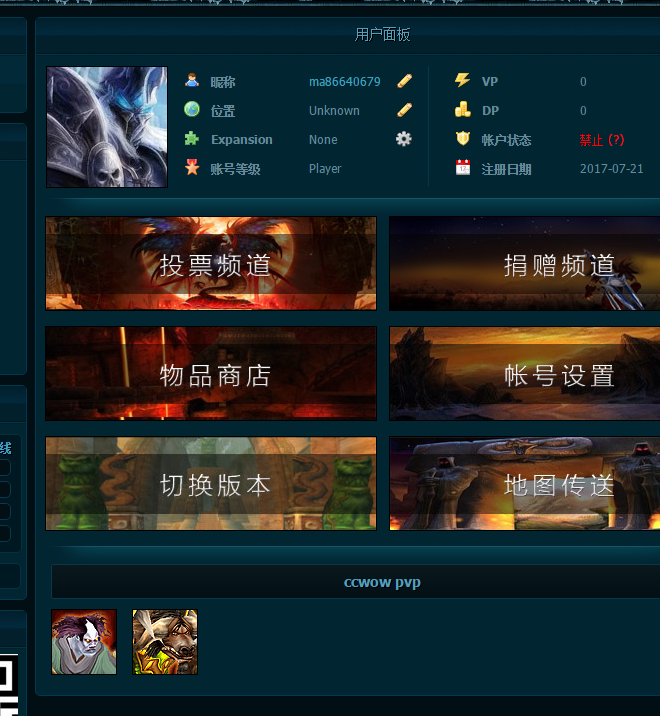Click the medal icon for account level
Screen dimensions: 660x716
click(192, 168)
